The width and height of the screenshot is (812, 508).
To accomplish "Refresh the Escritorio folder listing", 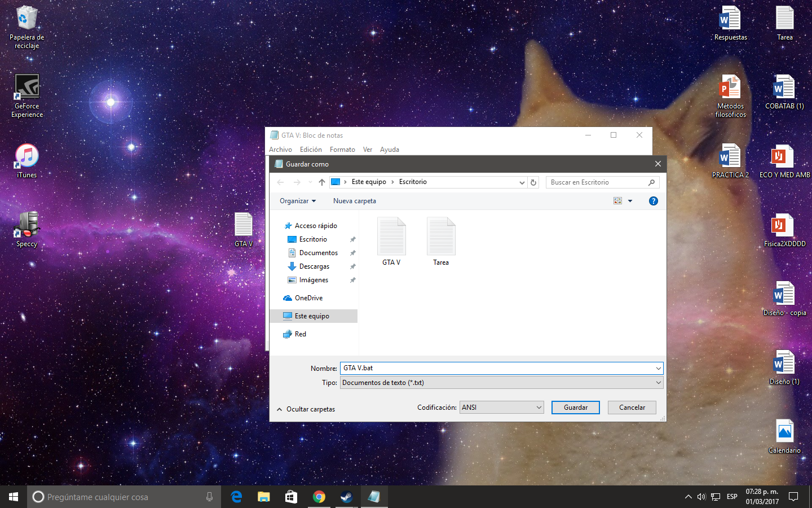I will pos(533,182).
